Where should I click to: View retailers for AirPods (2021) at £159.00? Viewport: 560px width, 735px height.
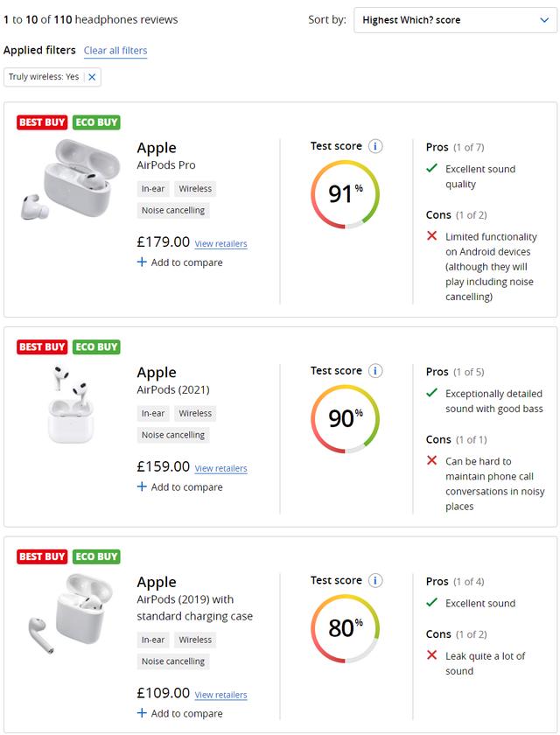220,468
